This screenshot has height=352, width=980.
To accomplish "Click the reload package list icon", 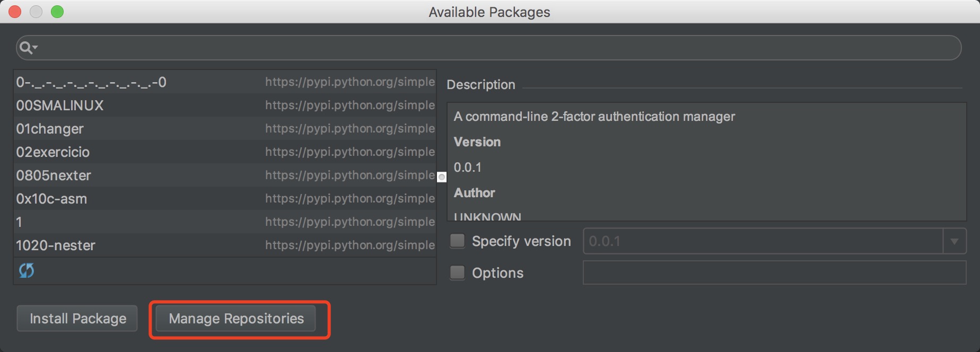I will (x=27, y=271).
